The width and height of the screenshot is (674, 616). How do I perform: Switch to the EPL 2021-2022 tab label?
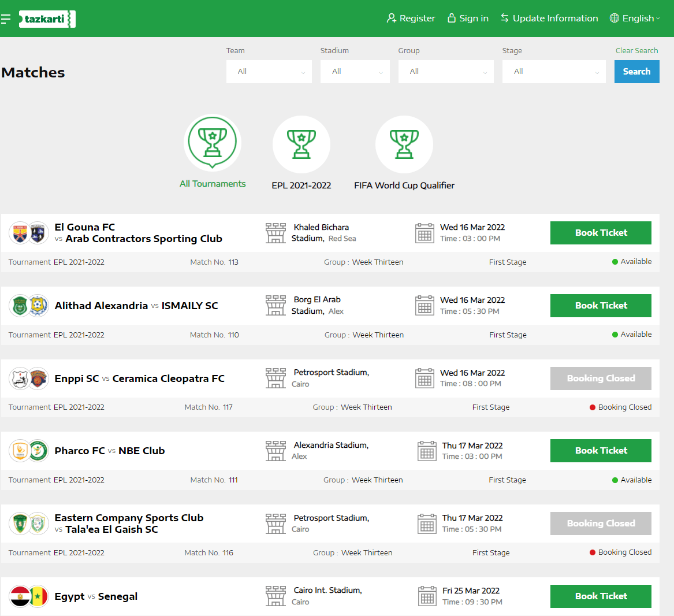click(x=301, y=185)
